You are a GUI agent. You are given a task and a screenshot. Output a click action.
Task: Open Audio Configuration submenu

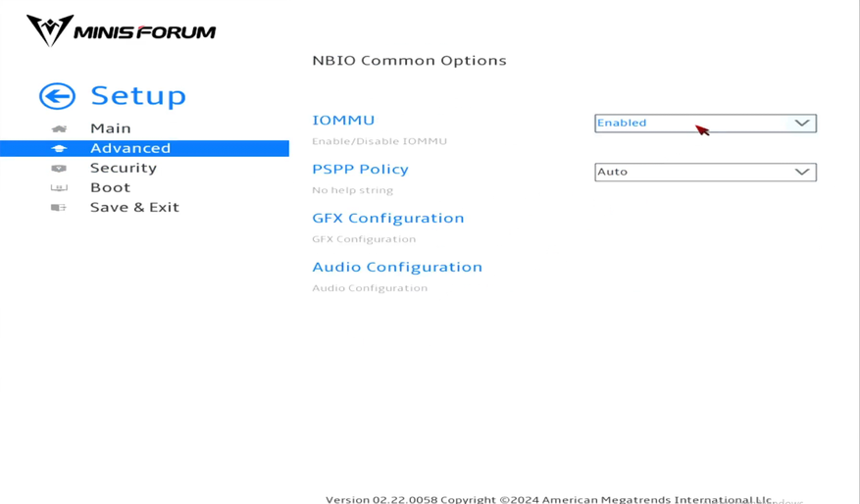pyautogui.click(x=397, y=267)
